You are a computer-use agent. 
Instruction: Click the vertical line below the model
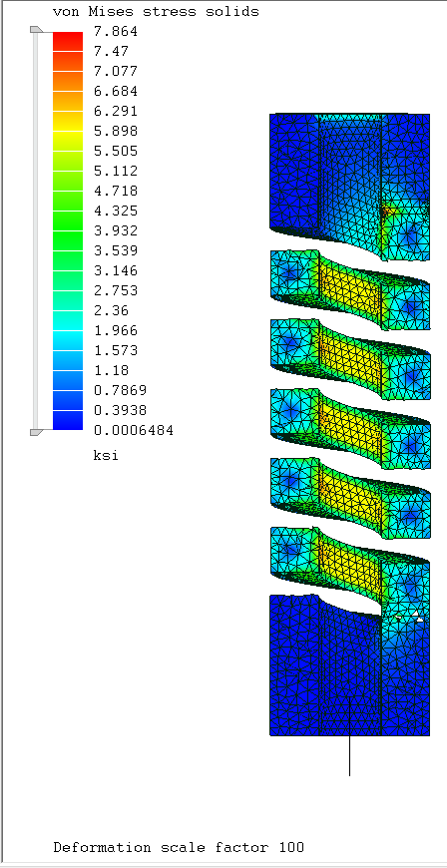pos(349,755)
